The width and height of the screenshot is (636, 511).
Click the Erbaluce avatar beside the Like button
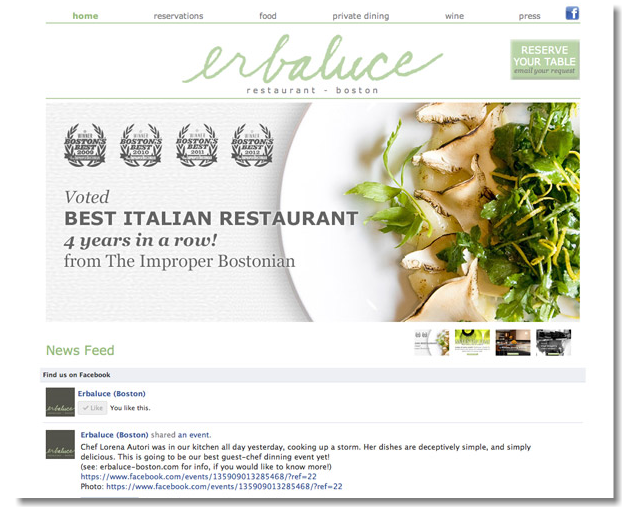point(60,402)
